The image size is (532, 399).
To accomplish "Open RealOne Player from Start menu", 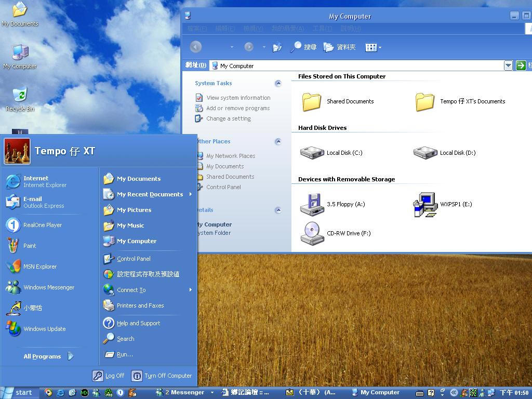I will click(34, 225).
